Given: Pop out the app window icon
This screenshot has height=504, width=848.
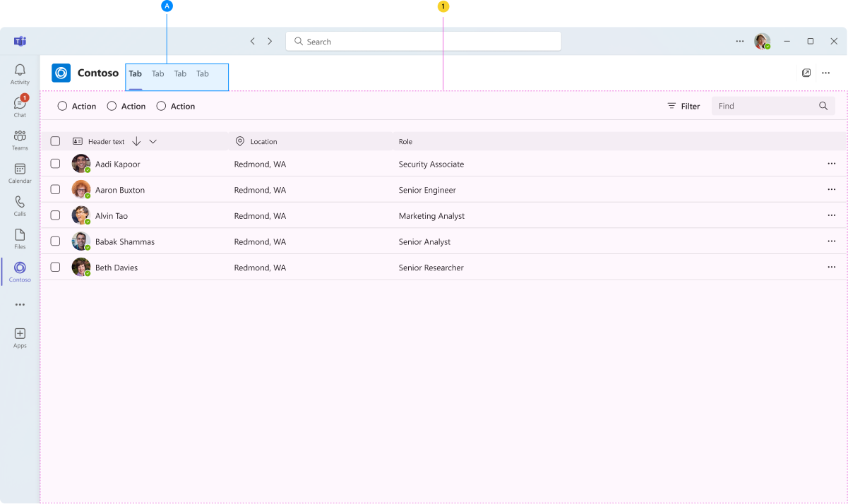Looking at the screenshot, I should [806, 73].
